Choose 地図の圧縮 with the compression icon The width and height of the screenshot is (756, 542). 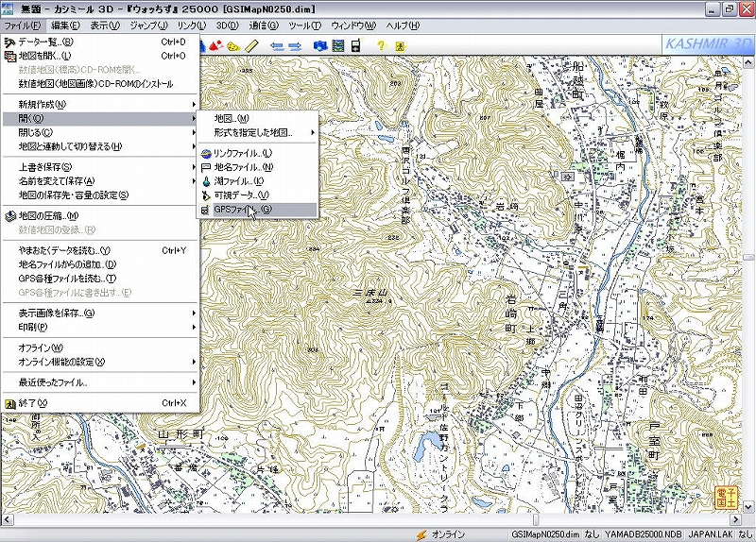point(100,216)
